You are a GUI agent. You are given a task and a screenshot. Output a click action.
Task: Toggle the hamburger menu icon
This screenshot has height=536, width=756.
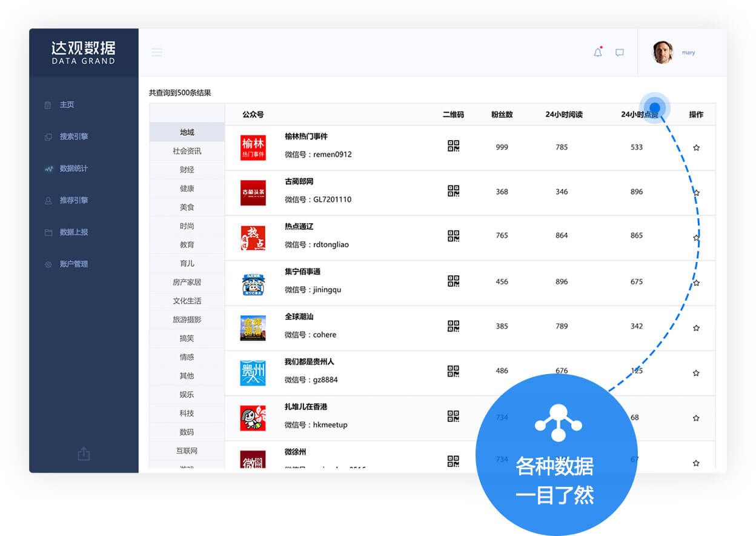tap(157, 53)
